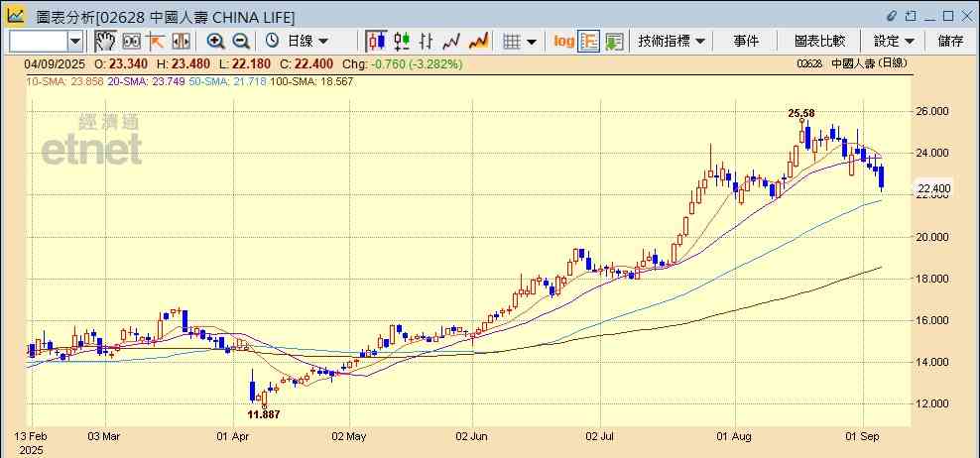The image size is (980, 458).
Task: Click the 02 Jun date axis marker
Action: pos(472,435)
